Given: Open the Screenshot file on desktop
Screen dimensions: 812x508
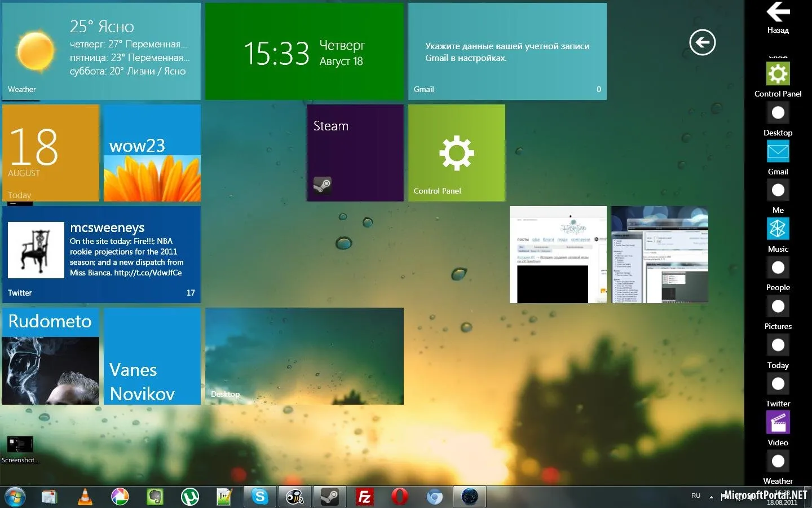Looking at the screenshot, I should pos(20,449).
